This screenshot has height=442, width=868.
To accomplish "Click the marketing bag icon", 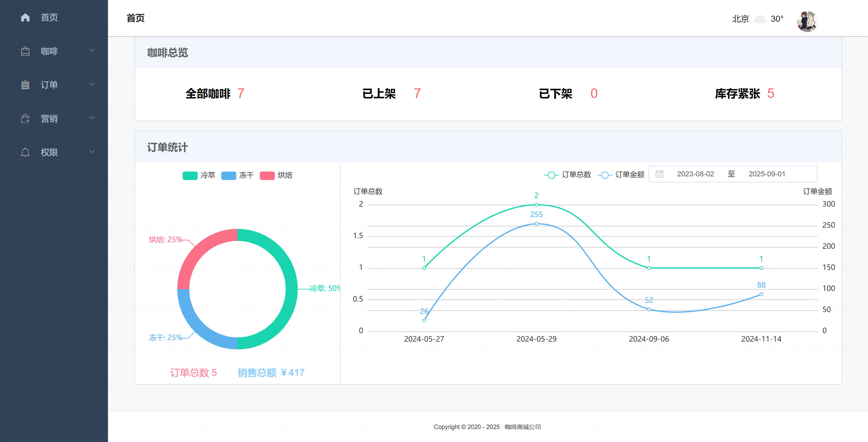I will 25,119.
